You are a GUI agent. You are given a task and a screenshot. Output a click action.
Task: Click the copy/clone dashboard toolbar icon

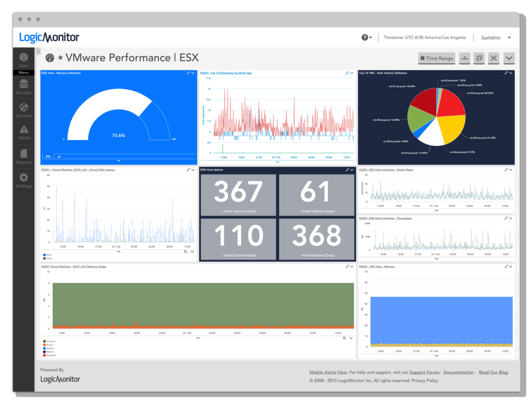point(479,58)
